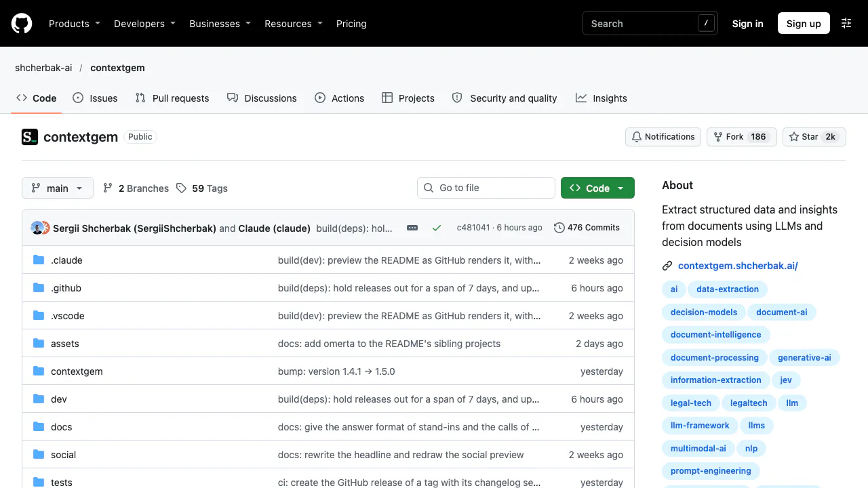Open the contextgem breadcrumb link
This screenshot has width=868, height=488.
pos(117,68)
